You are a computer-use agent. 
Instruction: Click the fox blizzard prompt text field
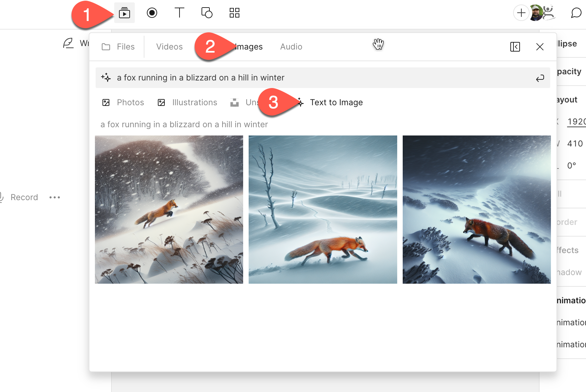[x=310, y=78]
